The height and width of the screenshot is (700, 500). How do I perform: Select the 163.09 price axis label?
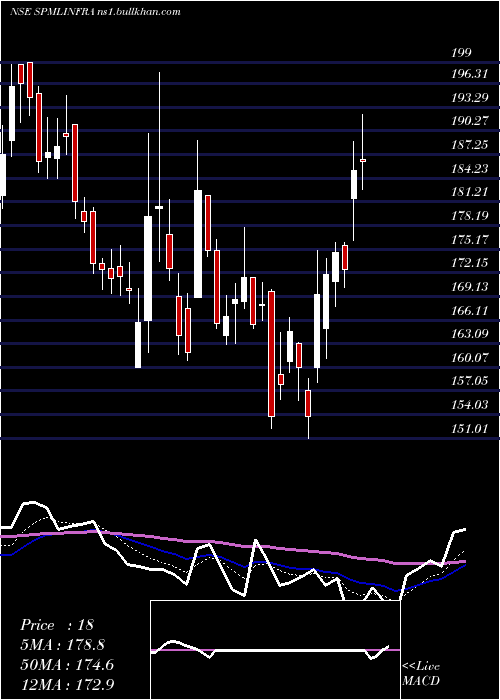point(470,334)
